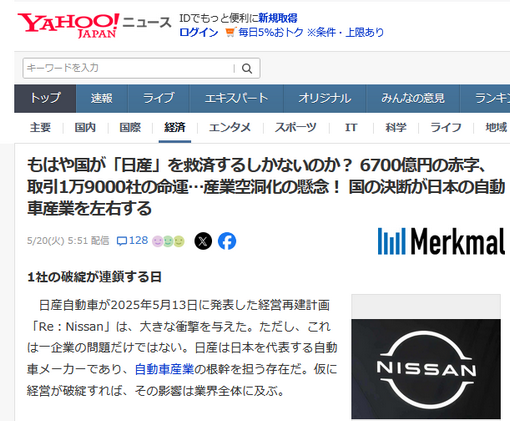Share article on X

(203, 241)
